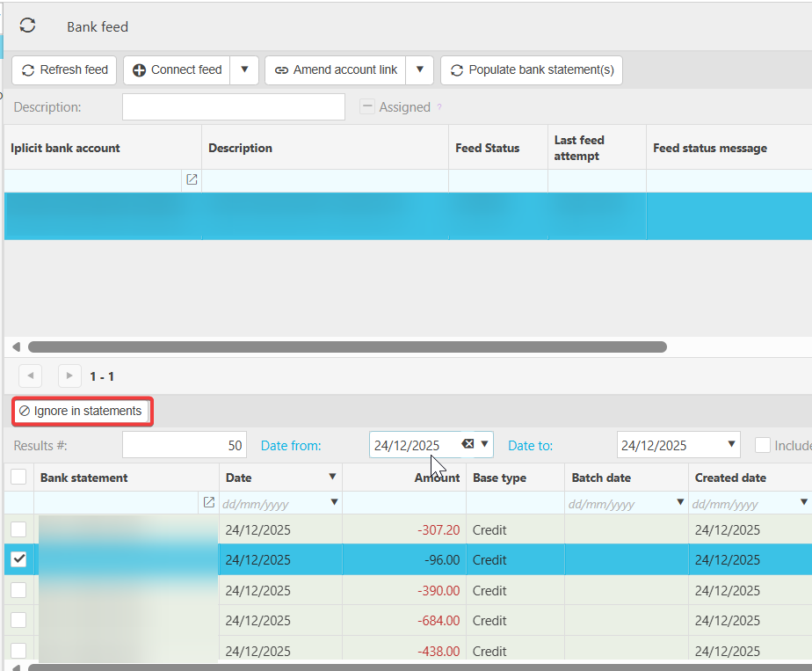Screen dimensions: 812x671
Task: Click Populate bank statement(s) button
Action: [x=532, y=70]
